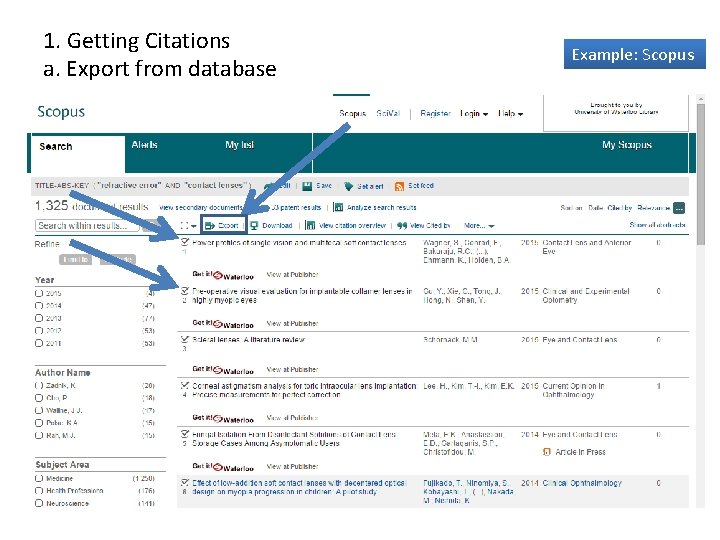Sort results by Date
This screenshot has height=540, width=720.
point(595,208)
